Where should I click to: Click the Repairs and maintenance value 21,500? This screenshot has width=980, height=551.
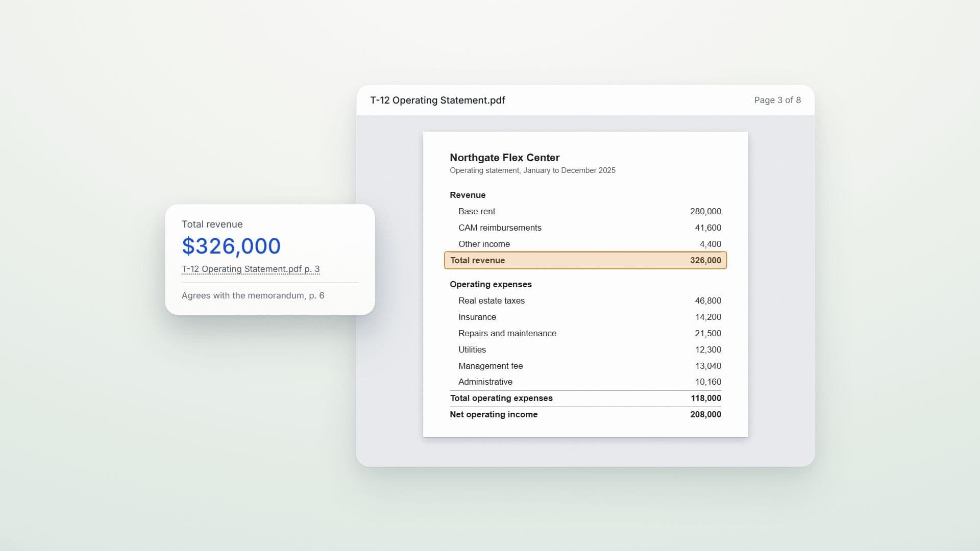[x=708, y=333]
